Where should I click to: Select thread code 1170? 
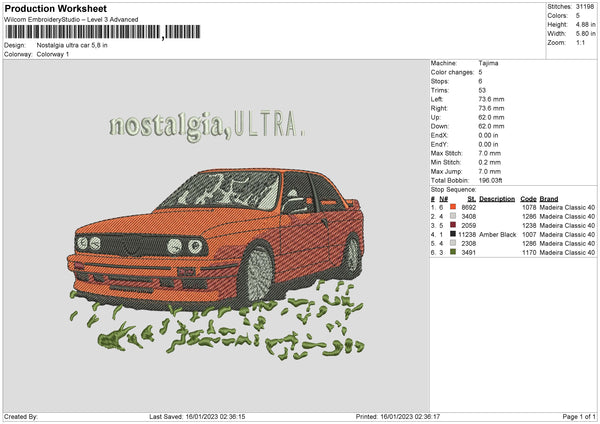(529, 253)
